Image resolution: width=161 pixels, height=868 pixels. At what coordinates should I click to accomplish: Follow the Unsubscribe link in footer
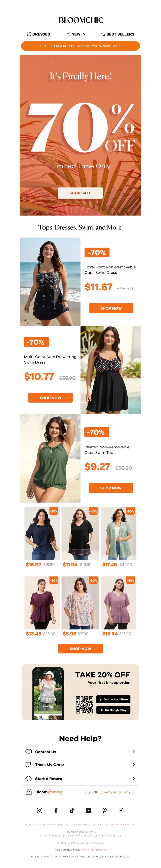click(87, 856)
